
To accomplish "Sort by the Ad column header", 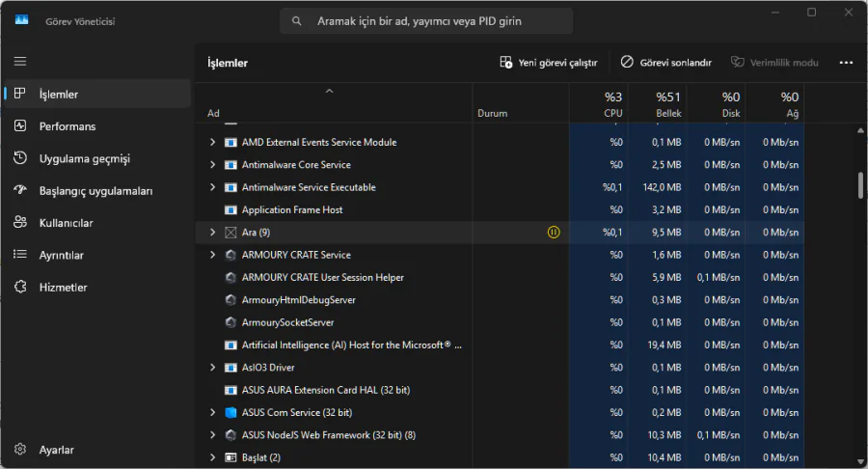I will pyautogui.click(x=334, y=103).
